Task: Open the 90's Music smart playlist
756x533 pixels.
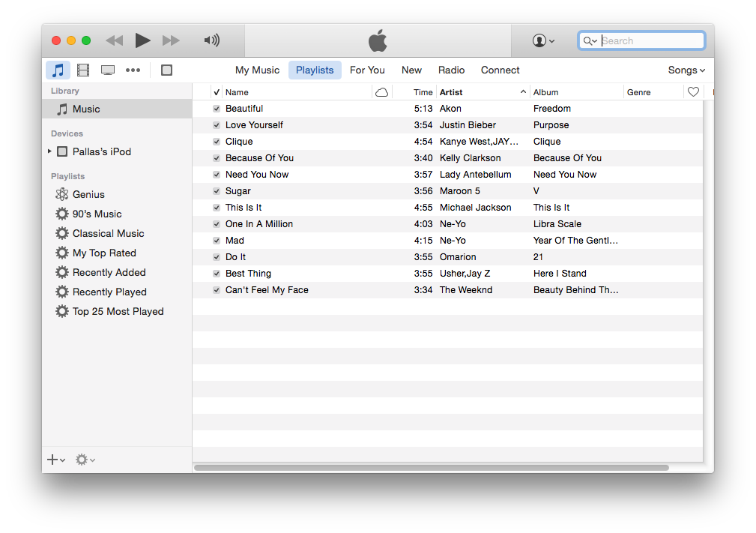Action: 97,214
